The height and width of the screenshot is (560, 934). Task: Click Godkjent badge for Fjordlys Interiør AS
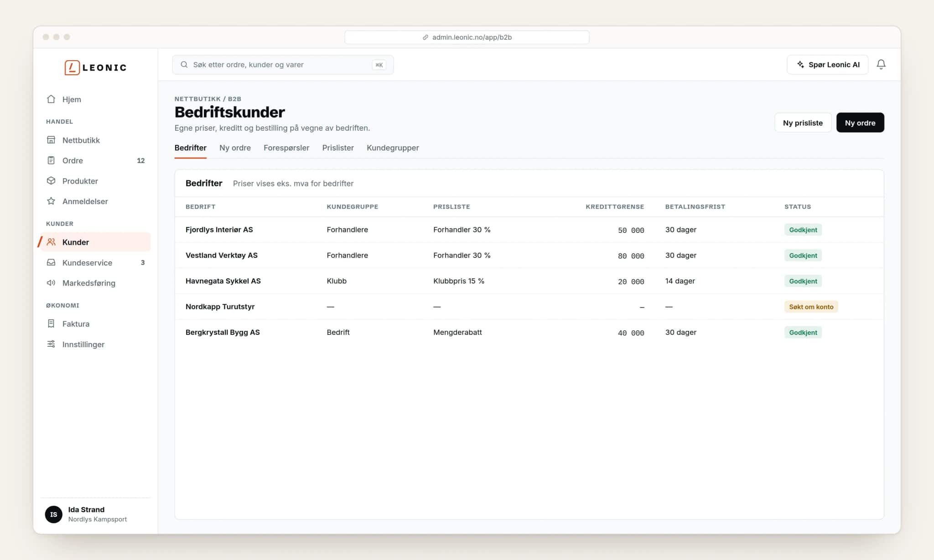(x=803, y=230)
